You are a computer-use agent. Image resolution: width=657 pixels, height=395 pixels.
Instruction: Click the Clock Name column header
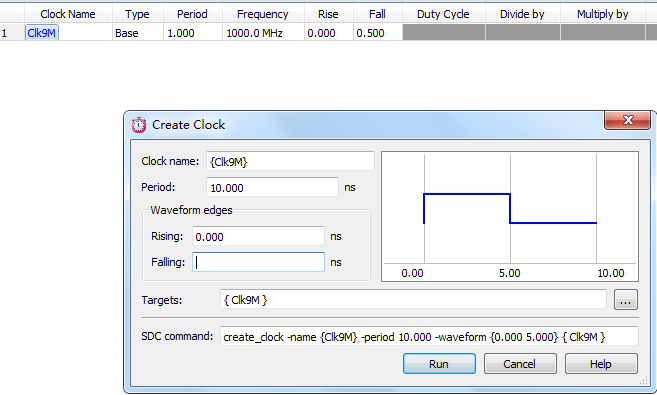point(68,14)
